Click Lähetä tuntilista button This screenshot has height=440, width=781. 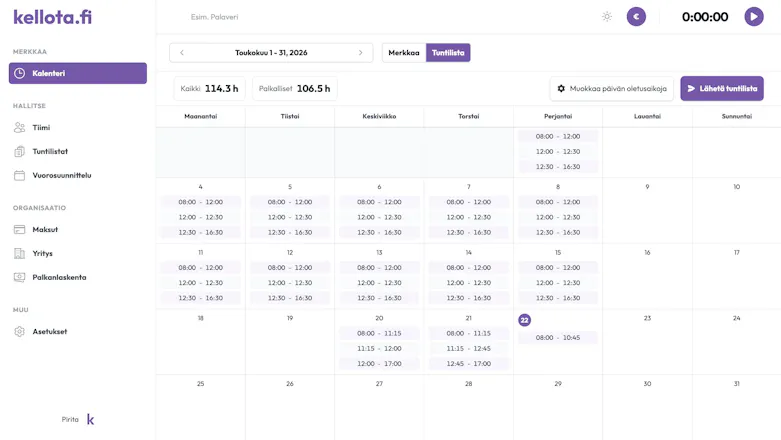point(722,89)
